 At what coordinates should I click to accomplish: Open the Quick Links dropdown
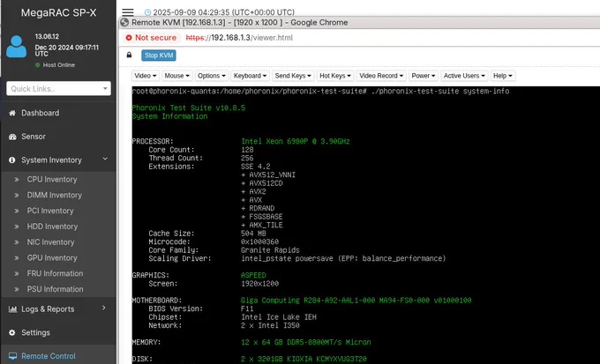click(x=58, y=88)
